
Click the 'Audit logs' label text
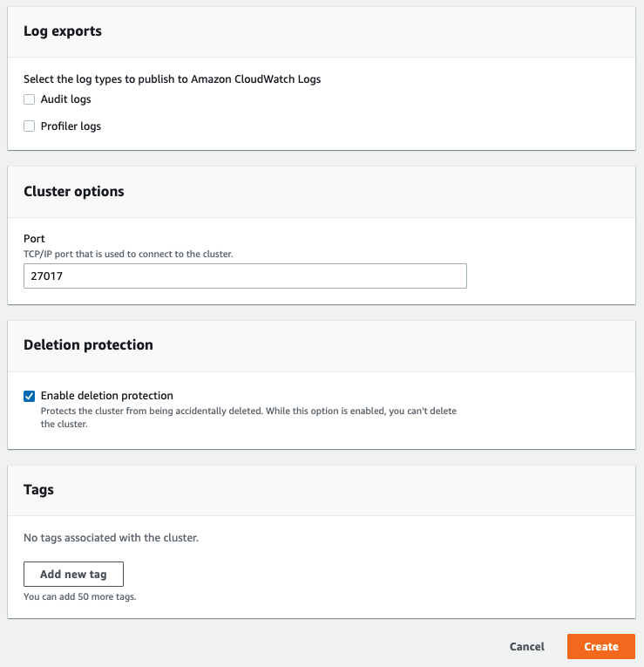coord(66,99)
